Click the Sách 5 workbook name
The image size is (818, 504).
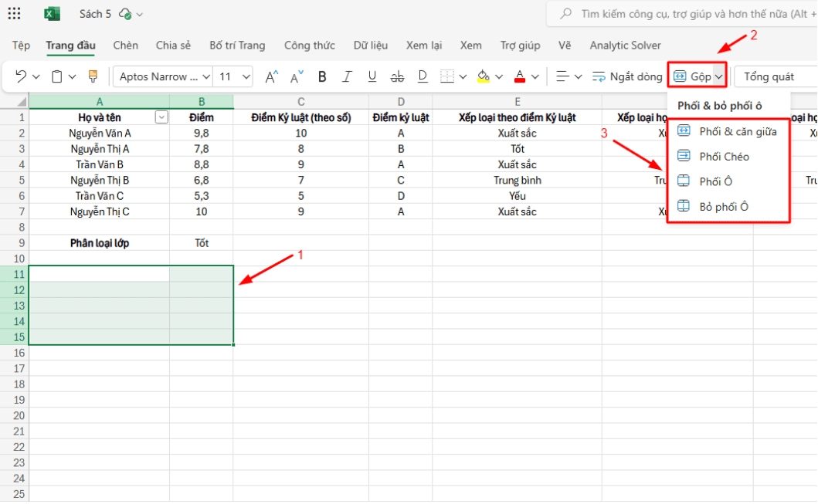(x=95, y=14)
